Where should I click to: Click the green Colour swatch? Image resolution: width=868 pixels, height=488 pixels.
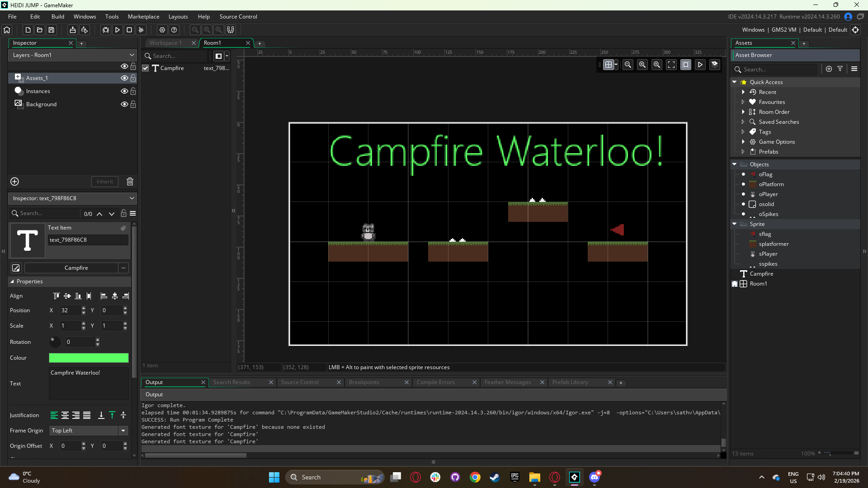pyautogui.click(x=89, y=358)
